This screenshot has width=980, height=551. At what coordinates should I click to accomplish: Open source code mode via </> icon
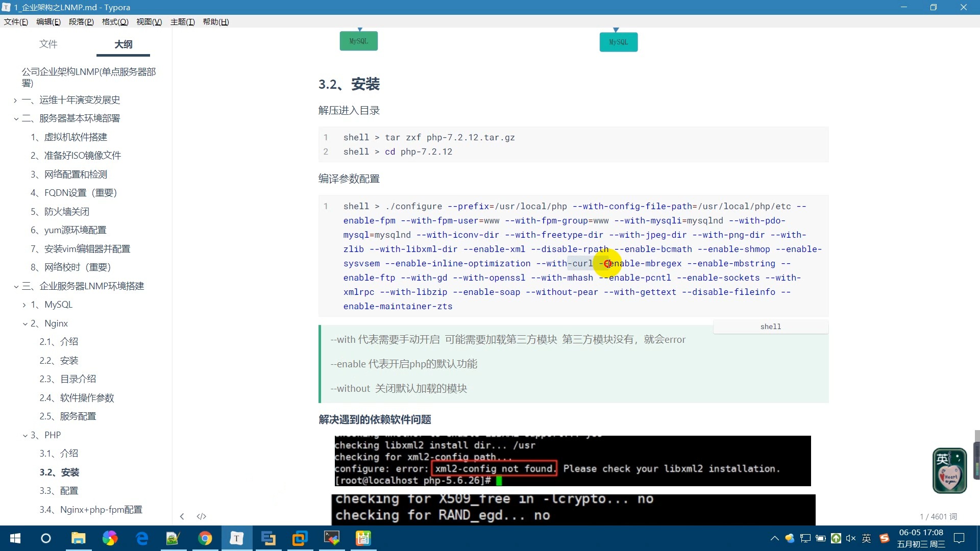[202, 516]
